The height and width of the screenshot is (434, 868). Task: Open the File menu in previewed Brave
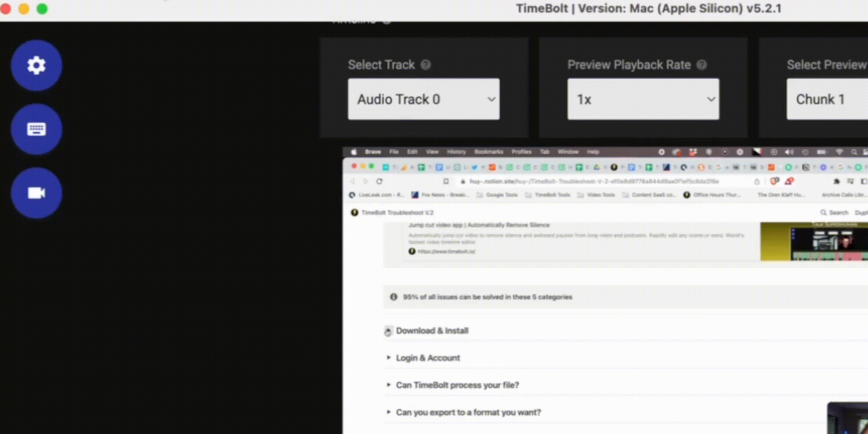[394, 152]
